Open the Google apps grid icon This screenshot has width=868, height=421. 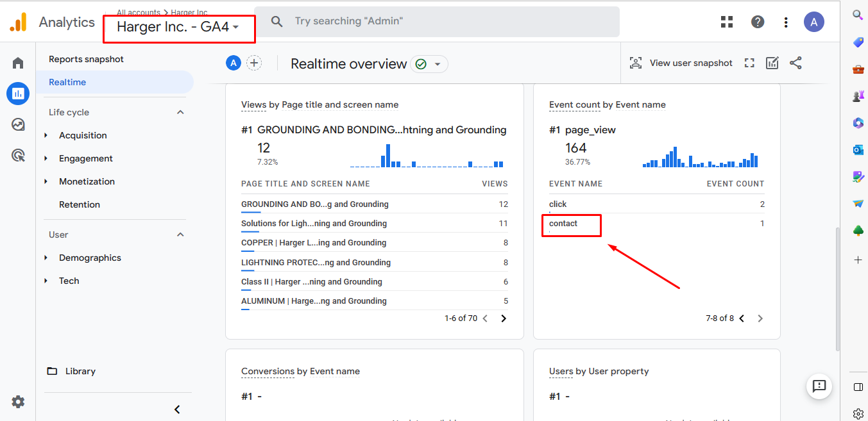tap(727, 22)
